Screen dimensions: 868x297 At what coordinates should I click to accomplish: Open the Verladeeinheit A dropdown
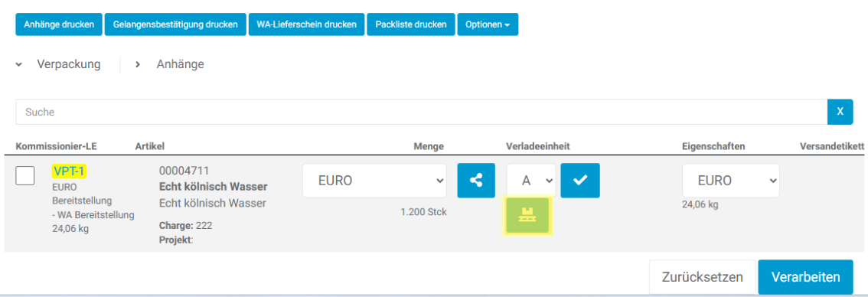531,181
